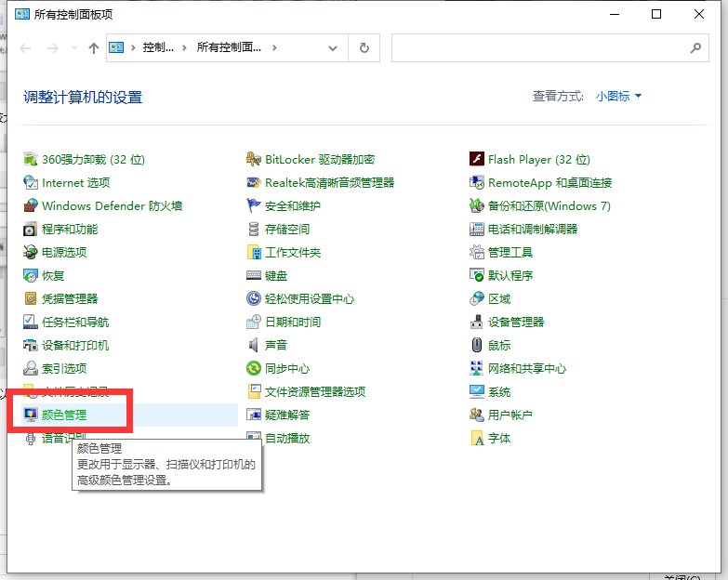Image resolution: width=728 pixels, height=580 pixels.
Task: Open the 查看方式 小图标 dropdown
Action: point(618,97)
